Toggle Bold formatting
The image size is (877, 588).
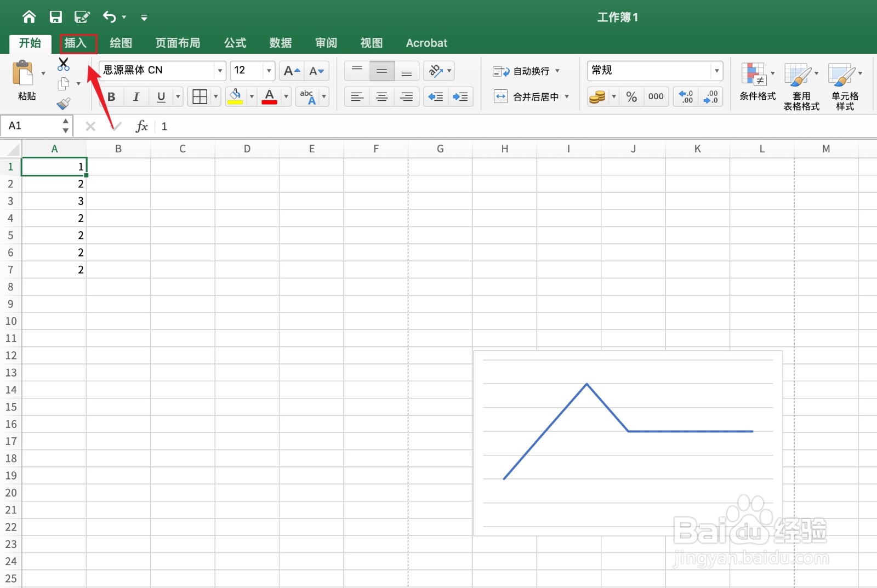point(112,97)
